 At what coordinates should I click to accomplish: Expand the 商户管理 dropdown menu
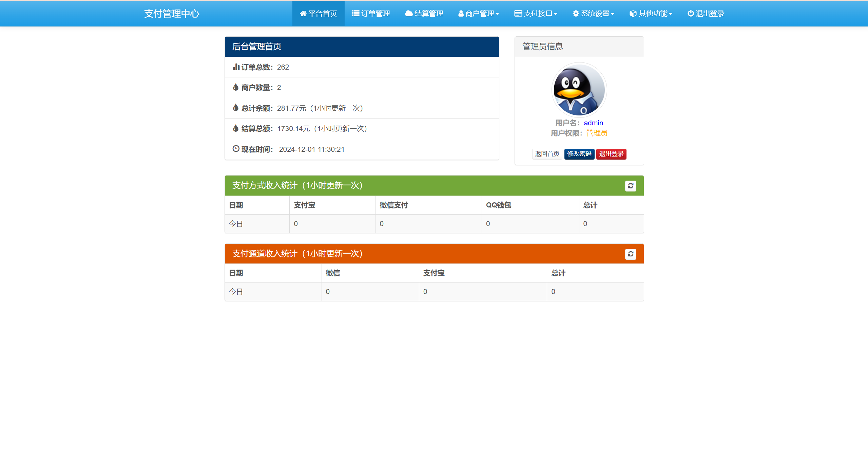(x=479, y=14)
